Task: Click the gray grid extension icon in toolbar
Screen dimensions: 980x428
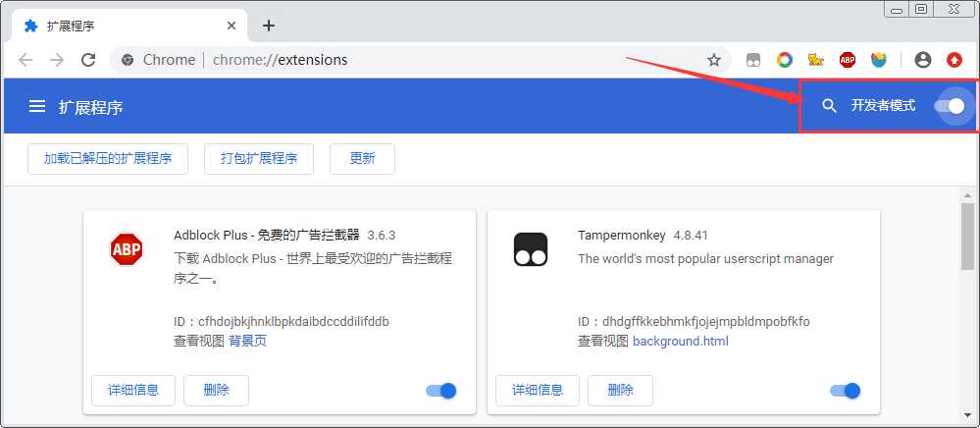Action: tap(753, 60)
